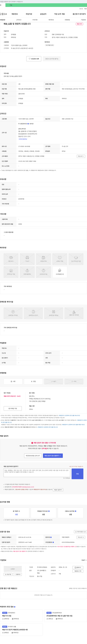Open the 인터넷피해구제센터 link
The image size is (87, 644).
(x=23, y=487)
